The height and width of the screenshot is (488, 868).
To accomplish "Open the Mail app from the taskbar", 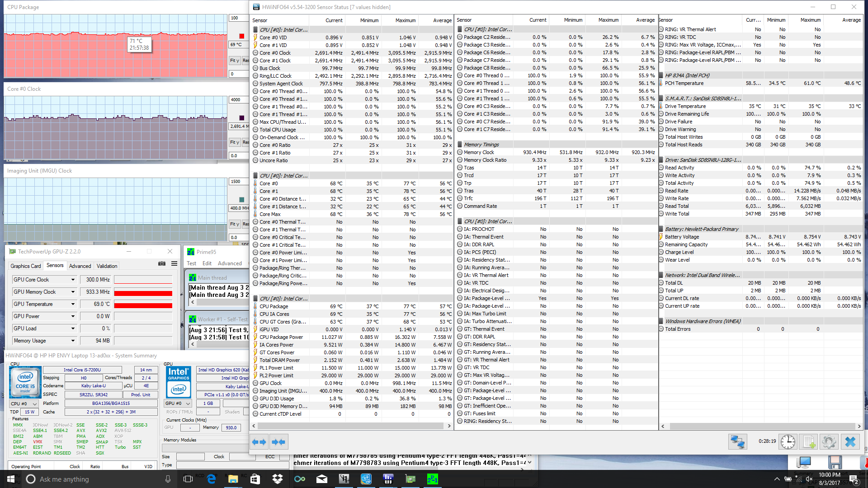I will pos(322,479).
